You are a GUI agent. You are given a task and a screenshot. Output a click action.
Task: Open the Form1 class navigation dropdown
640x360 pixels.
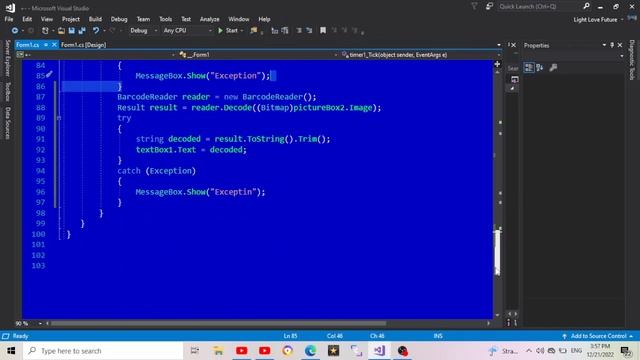click(x=259, y=55)
